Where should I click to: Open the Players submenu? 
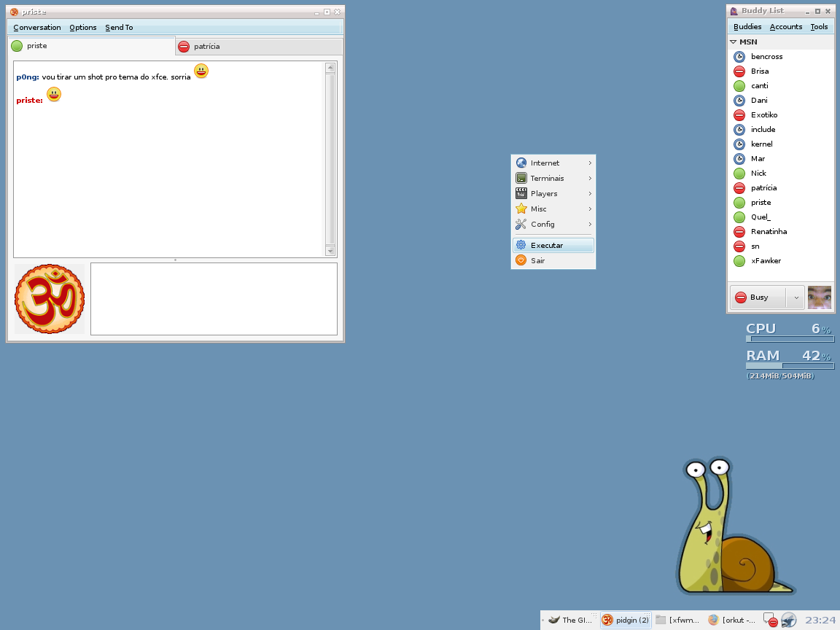click(x=553, y=193)
